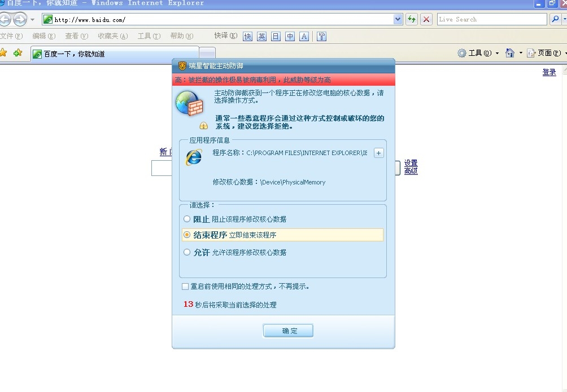This screenshot has height=392, width=567.
Task: Click the 中 Chinese translation icon
Action: point(290,37)
